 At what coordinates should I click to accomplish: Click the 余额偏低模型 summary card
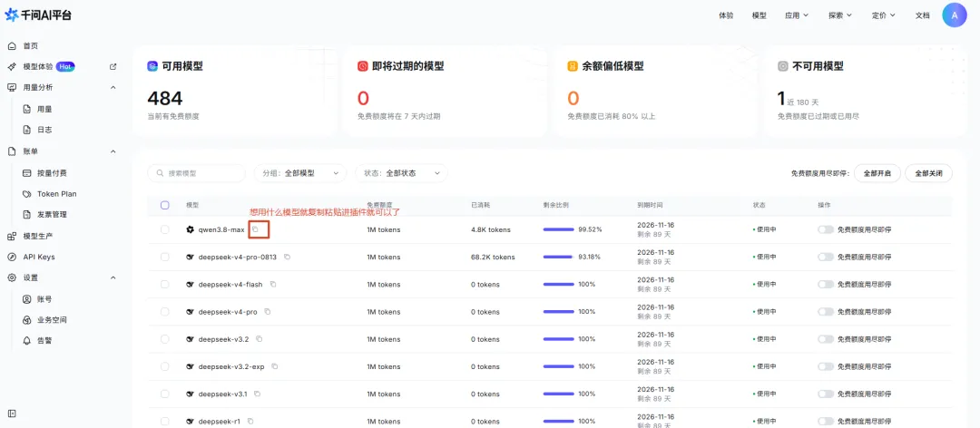click(655, 92)
